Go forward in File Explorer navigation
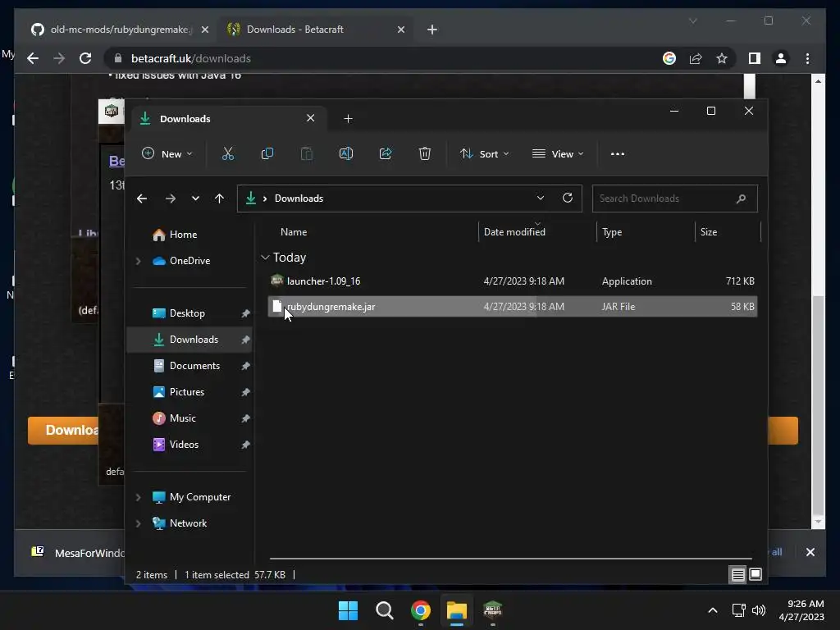The width and height of the screenshot is (840, 630). click(171, 199)
